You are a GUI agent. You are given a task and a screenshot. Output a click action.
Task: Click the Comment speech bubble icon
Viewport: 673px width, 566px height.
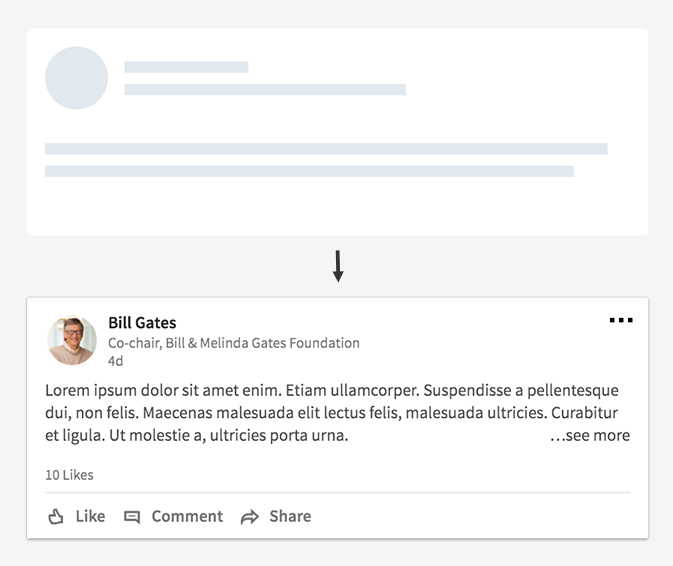pos(132,517)
